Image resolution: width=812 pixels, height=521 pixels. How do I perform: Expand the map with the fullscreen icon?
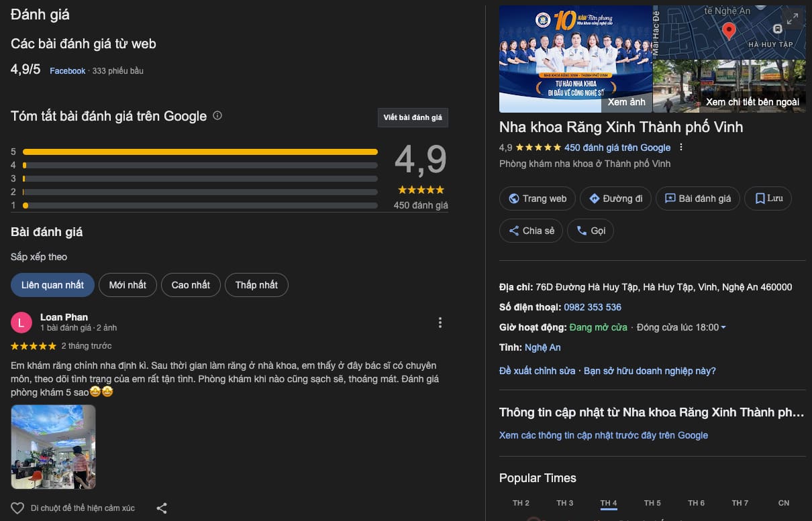pyautogui.click(x=793, y=19)
